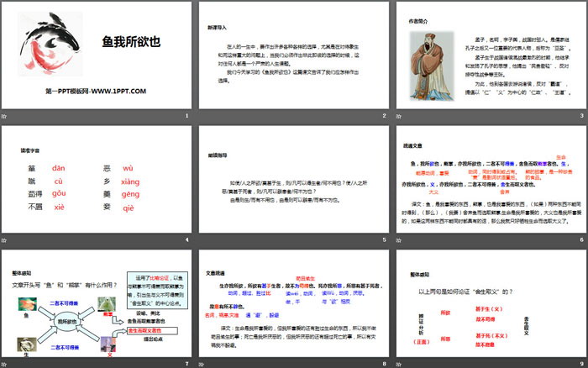
Task: Click the slide number "9" label
Action: click(x=582, y=364)
